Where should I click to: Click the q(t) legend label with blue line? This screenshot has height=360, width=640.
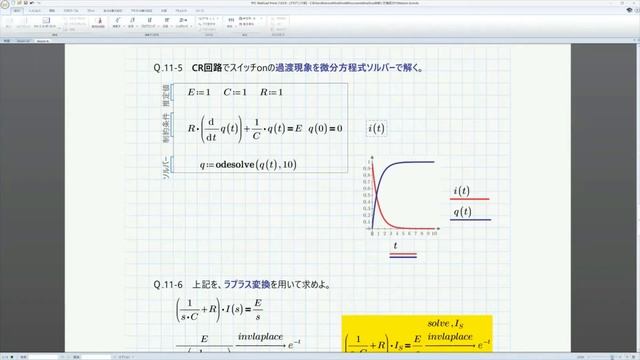pos(462,211)
